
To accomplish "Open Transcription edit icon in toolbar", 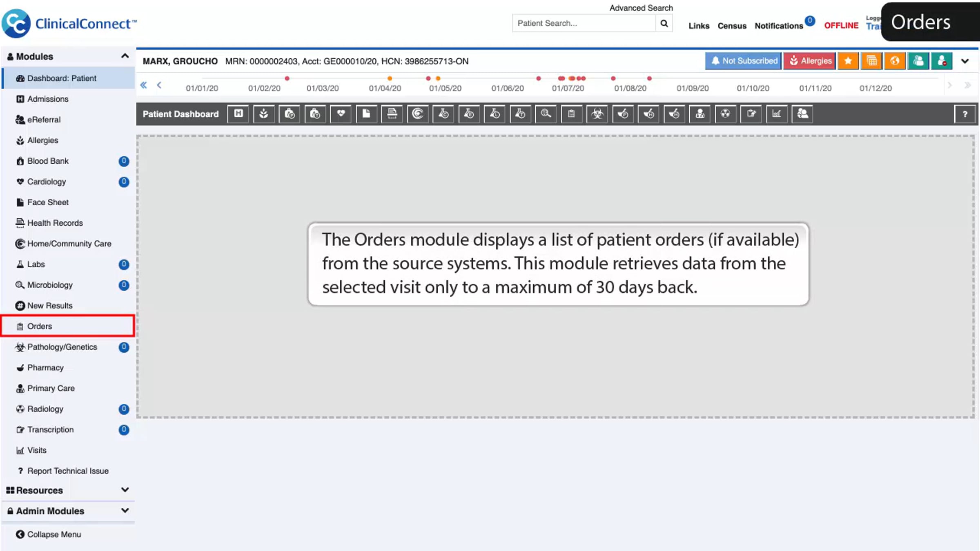I will 751,114.
